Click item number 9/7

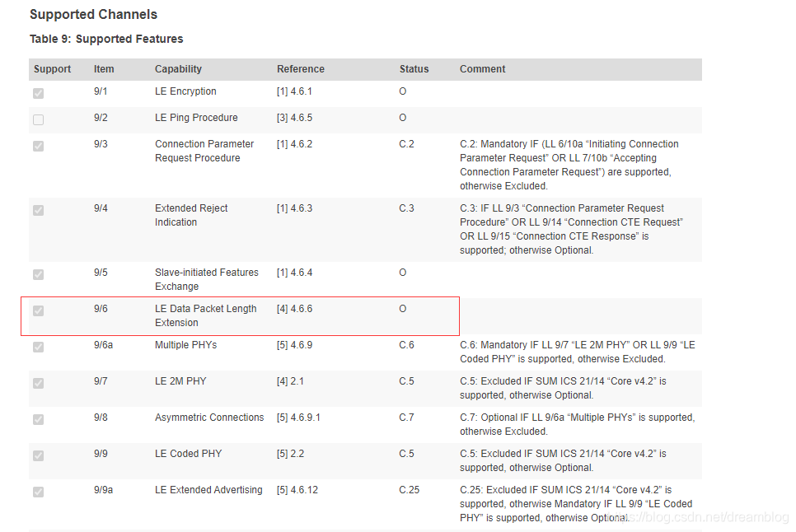tap(101, 381)
